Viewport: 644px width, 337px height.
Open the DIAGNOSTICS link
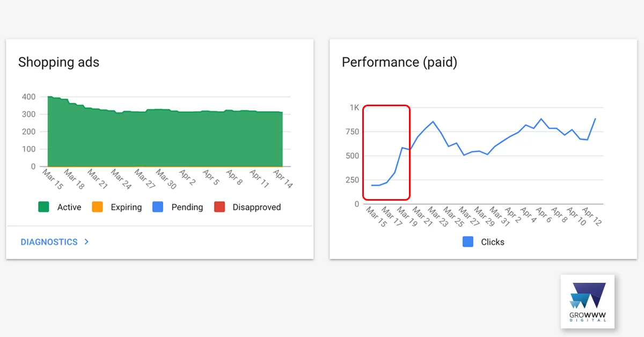tap(49, 242)
